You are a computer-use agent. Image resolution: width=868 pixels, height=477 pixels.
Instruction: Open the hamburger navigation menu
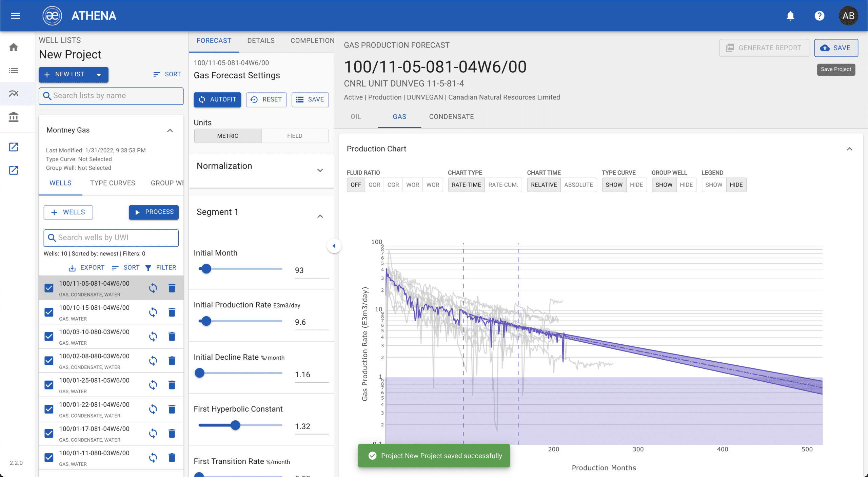(x=16, y=16)
